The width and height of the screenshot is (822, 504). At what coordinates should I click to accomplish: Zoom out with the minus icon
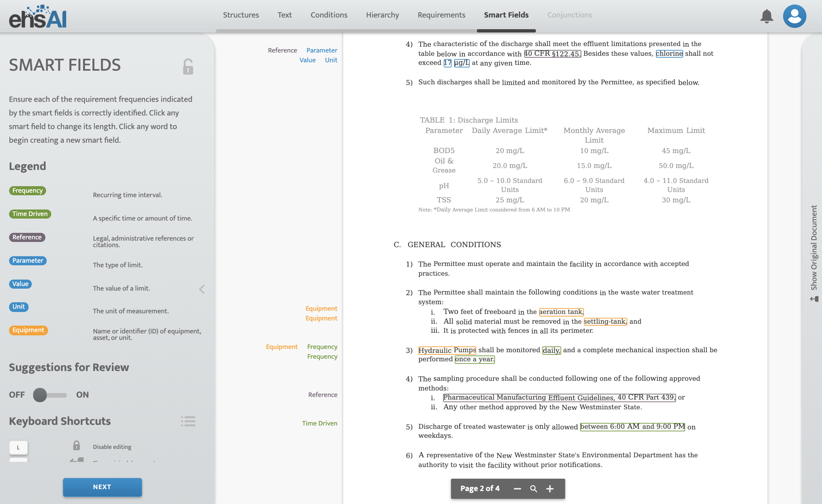point(517,489)
